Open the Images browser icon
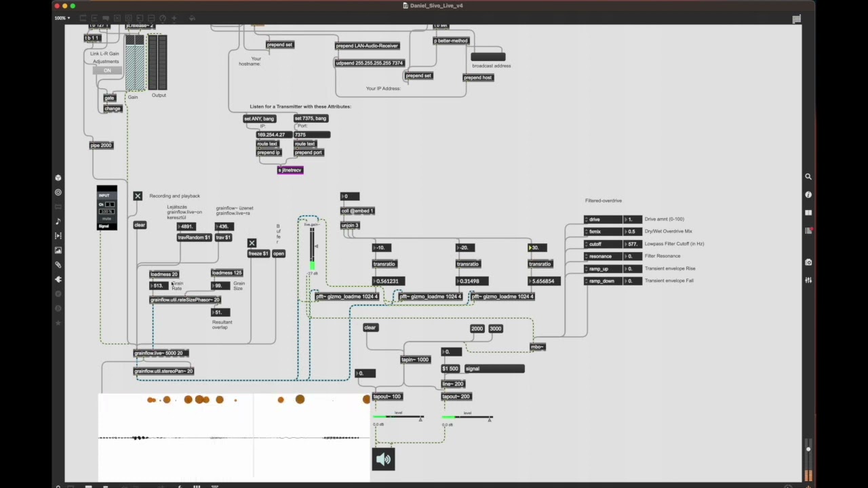 [x=58, y=250]
